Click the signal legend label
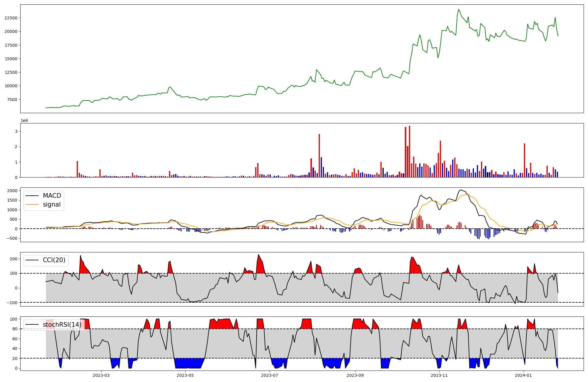Screen dimensions: 588x382 point(52,205)
